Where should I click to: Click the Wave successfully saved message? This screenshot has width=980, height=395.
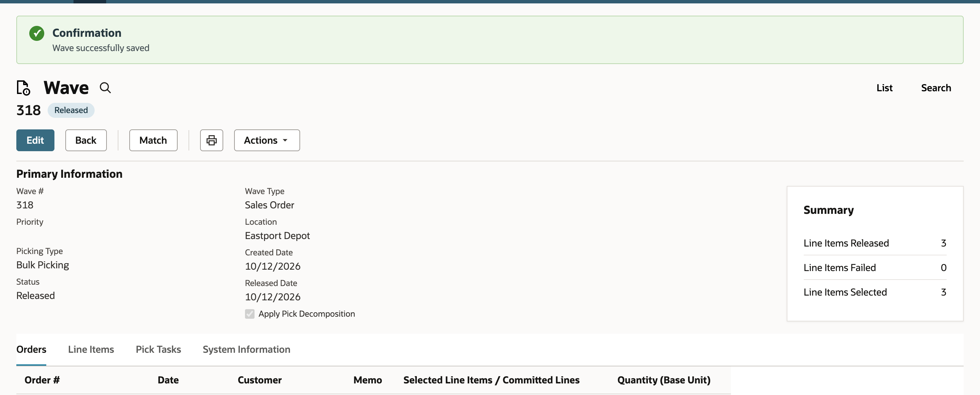click(x=101, y=48)
